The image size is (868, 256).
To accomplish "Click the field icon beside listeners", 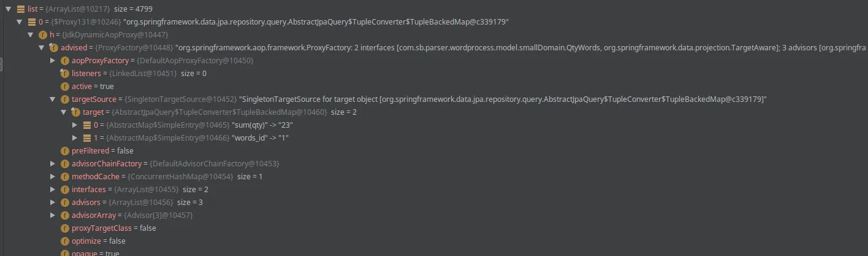I will click(x=64, y=74).
